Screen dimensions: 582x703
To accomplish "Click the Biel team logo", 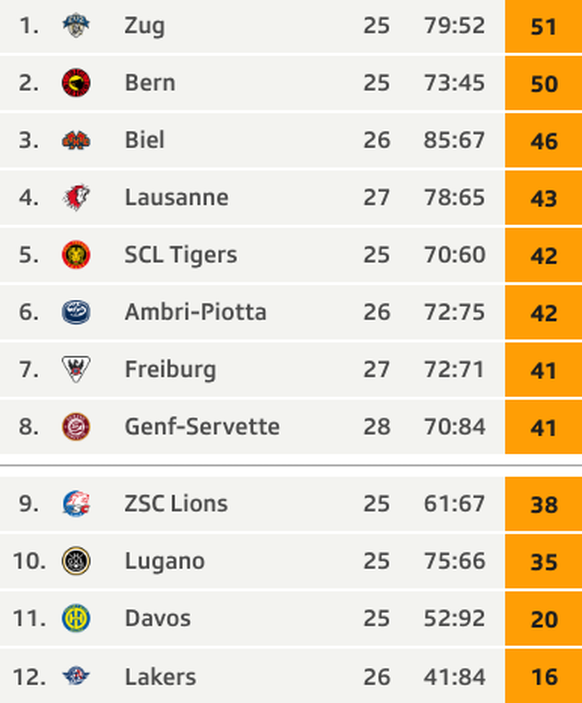I will pos(76,140).
